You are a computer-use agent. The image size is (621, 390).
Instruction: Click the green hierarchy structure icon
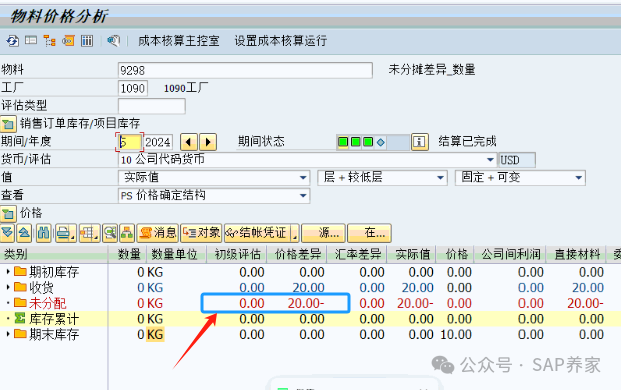coord(127,233)
